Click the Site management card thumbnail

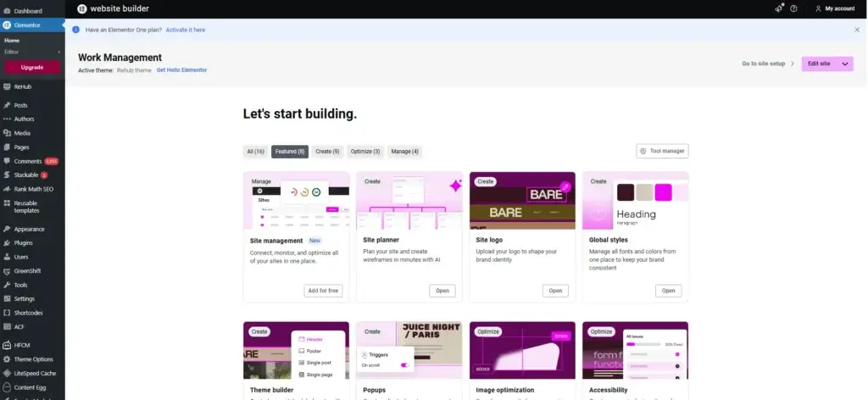(x=296, y=201)
